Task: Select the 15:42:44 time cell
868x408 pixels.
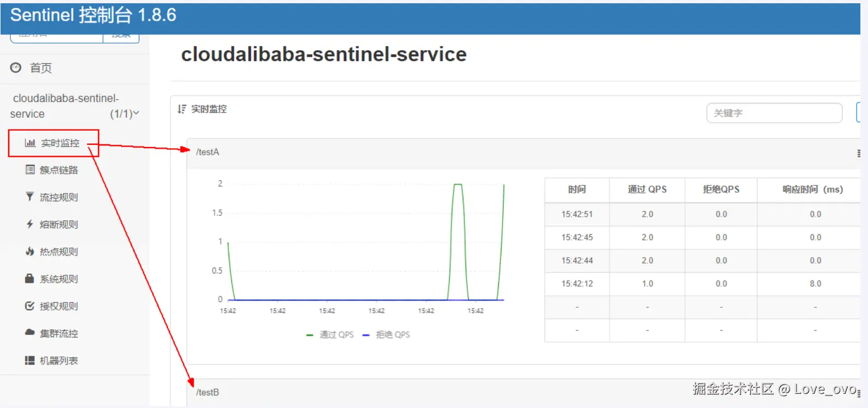Action: (x=577, y=260)
